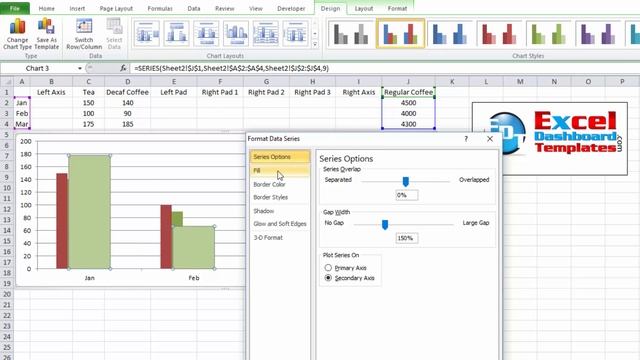
Task: Click the Decaf Coffee header cell
Action: pos(127,92)
